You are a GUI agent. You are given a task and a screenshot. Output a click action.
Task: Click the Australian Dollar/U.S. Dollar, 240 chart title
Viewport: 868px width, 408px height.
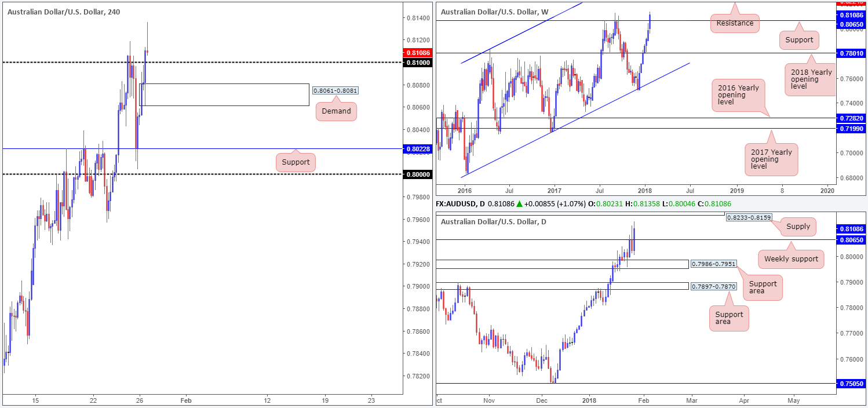click(64, 12)
